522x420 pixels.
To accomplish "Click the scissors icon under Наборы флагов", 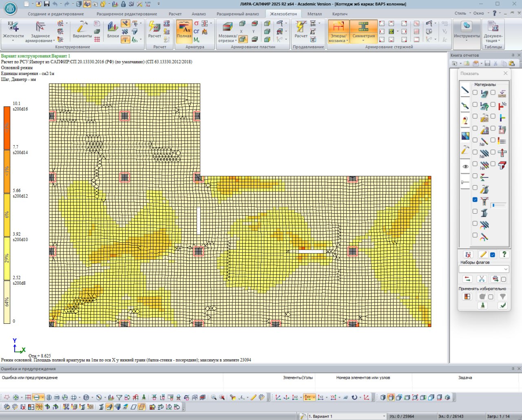I will tap(482, 279).
